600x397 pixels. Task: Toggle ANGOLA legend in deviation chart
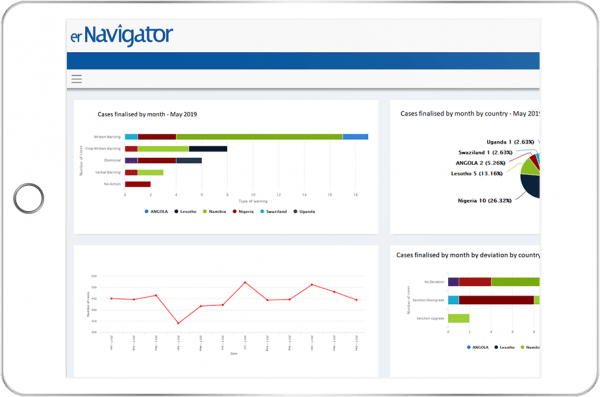[478, 347]
